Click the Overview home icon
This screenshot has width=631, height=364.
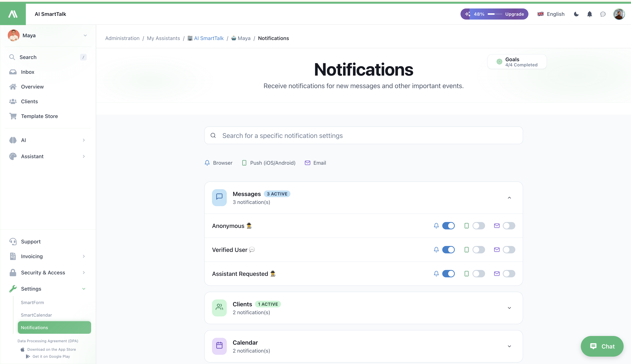tap(13, 87)
